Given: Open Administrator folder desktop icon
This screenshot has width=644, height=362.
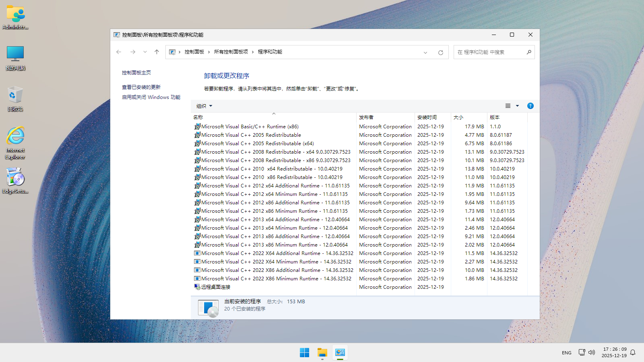Looking at the screenshot, I should tap(15, 17).
